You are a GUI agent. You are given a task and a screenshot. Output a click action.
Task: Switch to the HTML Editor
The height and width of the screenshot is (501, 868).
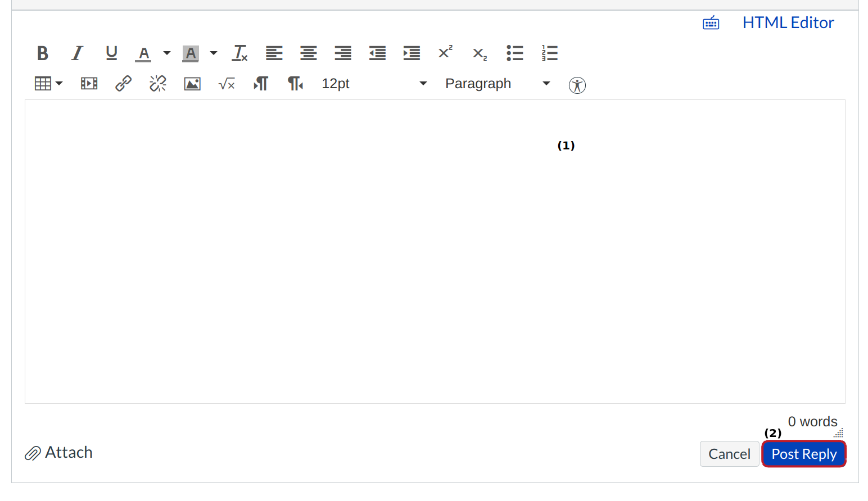(x=788, y=22)
